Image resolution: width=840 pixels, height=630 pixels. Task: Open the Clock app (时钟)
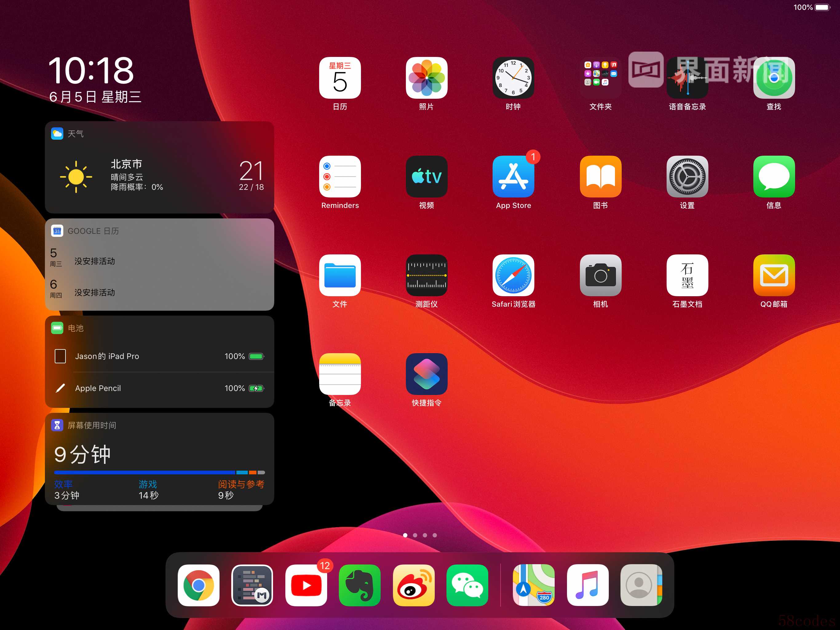[513, 78]
